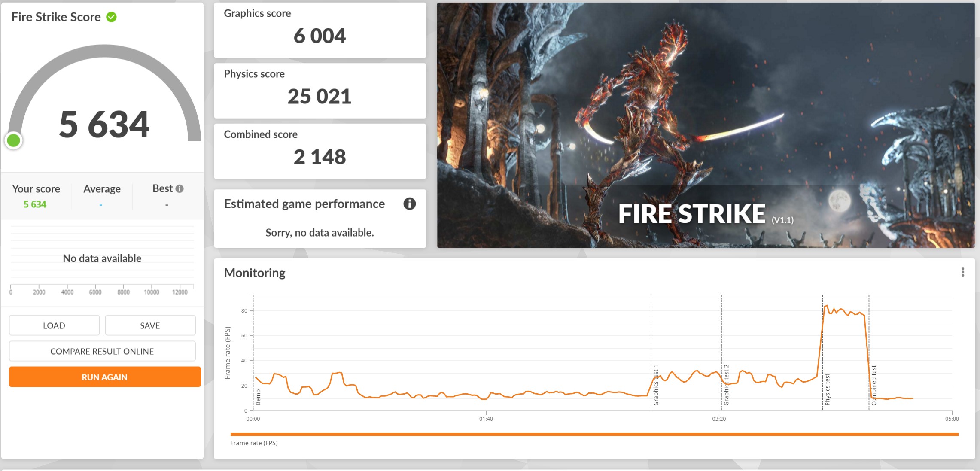This screenshot has width=980, height=471.
Task: Open Monitoring three-dot options menu
Action: pos(962,272)
